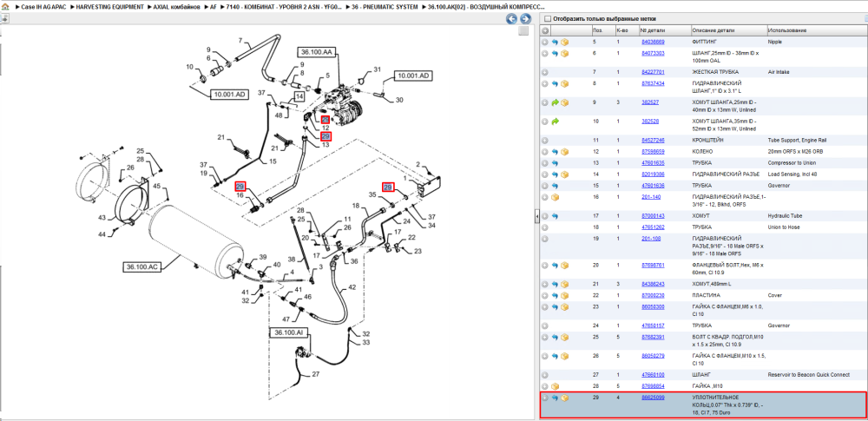Image resolution: width=868 pixels, height=421 pixels.
Task: Open part number link 201-108
Action: point(650,239)
